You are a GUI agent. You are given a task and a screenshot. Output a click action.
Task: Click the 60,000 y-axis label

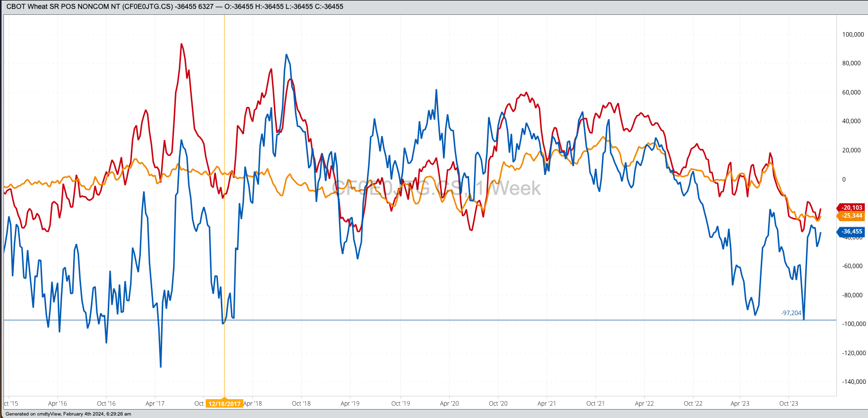851,93
